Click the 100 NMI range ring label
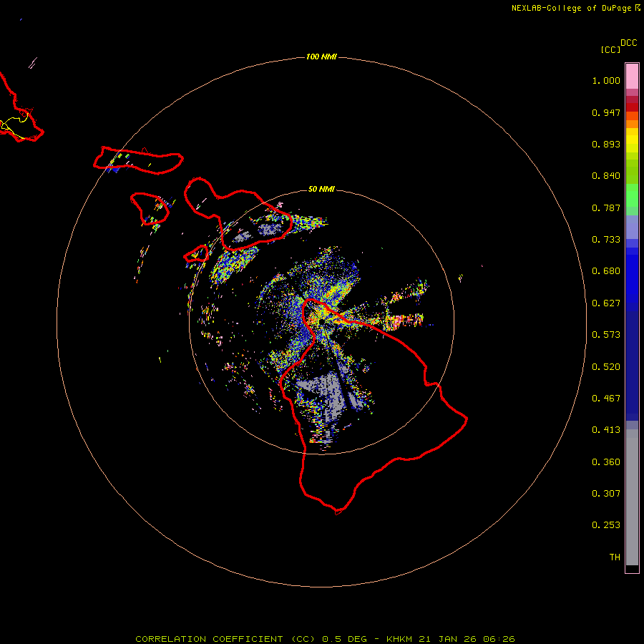This screenshot has width=644, height=644. coord(321,57)
